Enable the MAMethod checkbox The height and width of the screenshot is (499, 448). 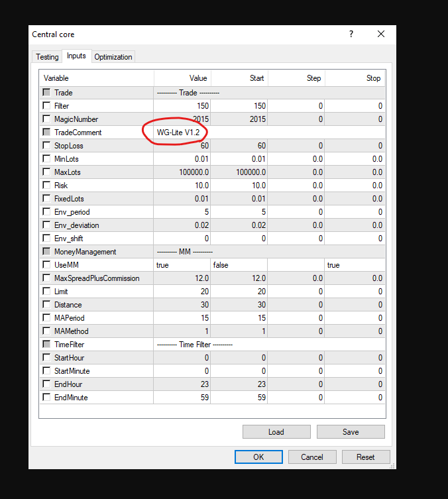[x=46, y=331]
